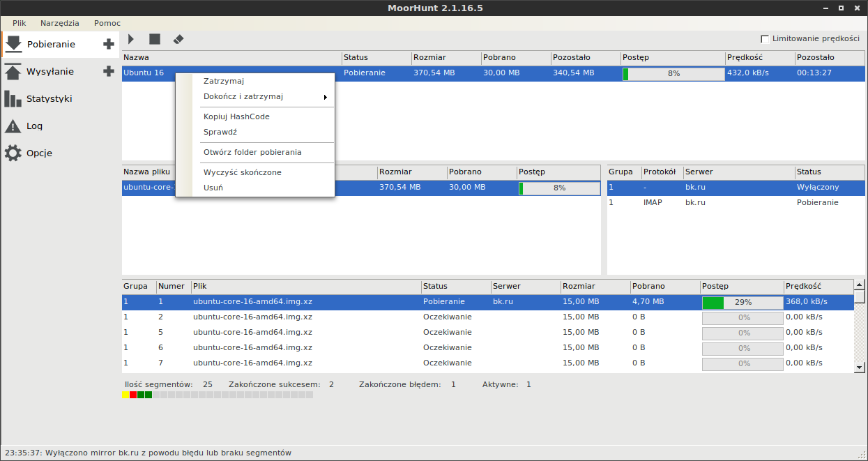Image resolution: width=868 pixels, height=461 pixels.
Task: Click the Numer header in segments table
Action: point(174,286)
